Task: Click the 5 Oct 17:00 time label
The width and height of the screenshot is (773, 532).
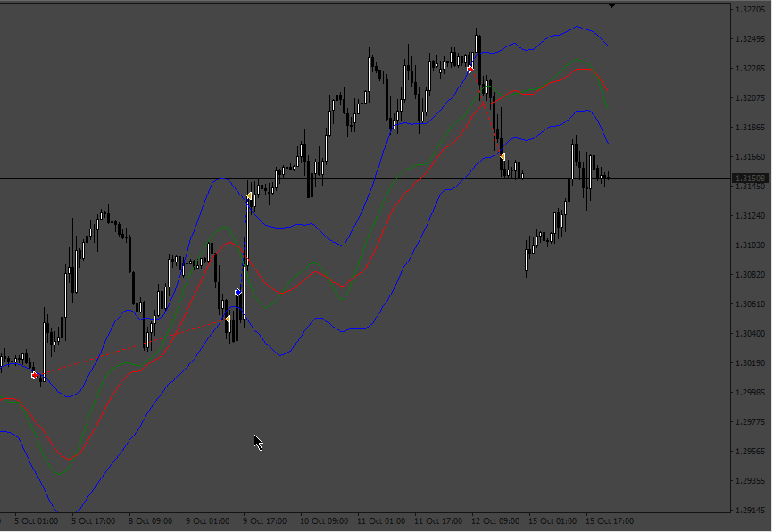Action: [x=93, y=521]
